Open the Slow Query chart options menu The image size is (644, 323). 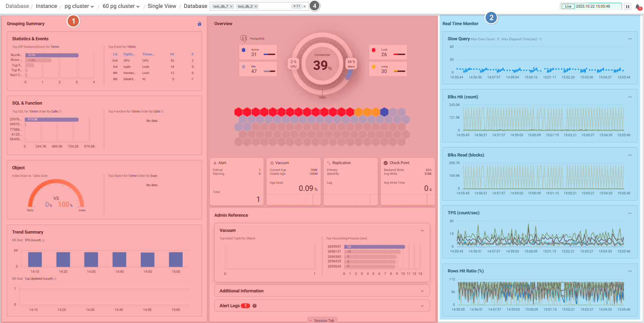[630, 39]
